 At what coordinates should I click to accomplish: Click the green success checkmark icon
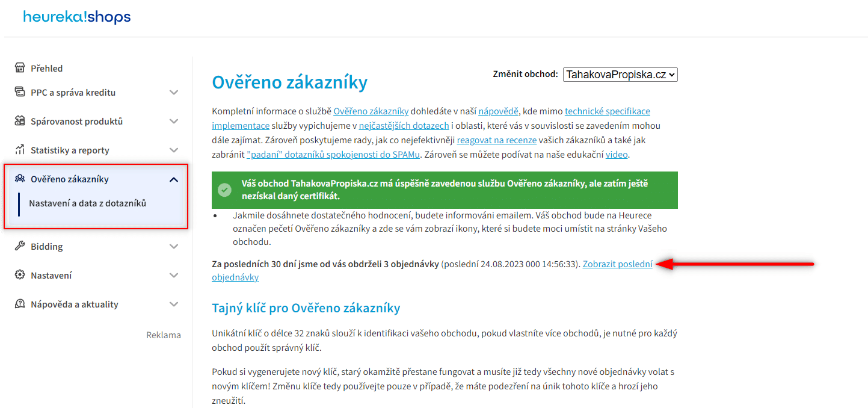point(225,190)
